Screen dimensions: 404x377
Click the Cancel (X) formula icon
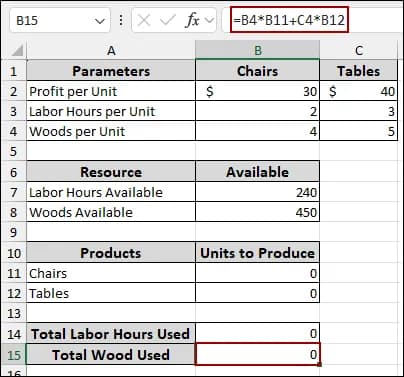(144, 21)
